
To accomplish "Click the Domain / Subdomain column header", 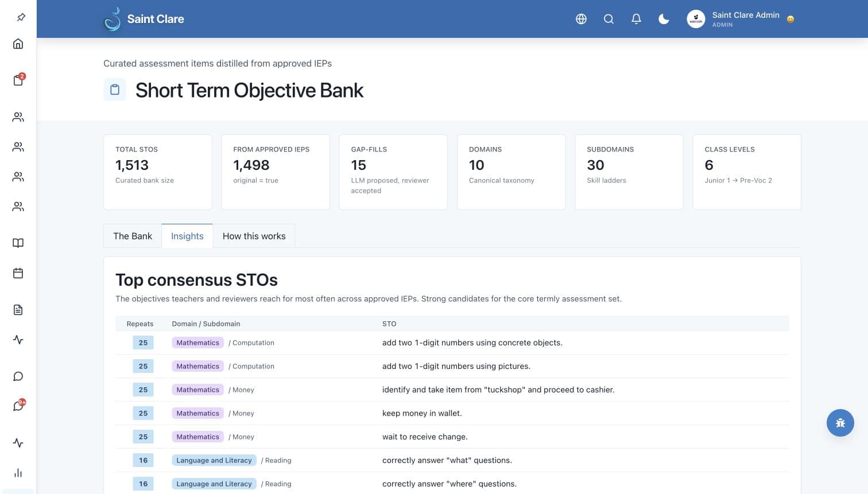I will [x=206, y=324].
